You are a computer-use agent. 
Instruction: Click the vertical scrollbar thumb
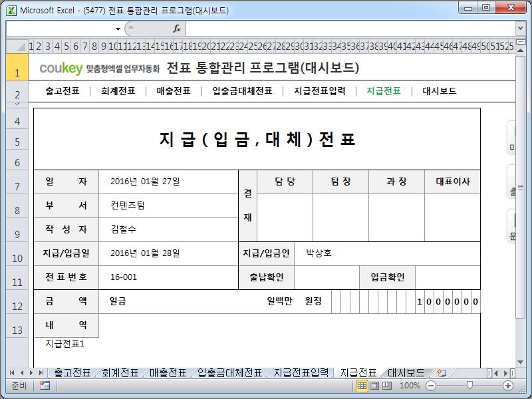(x=520, y=188)
